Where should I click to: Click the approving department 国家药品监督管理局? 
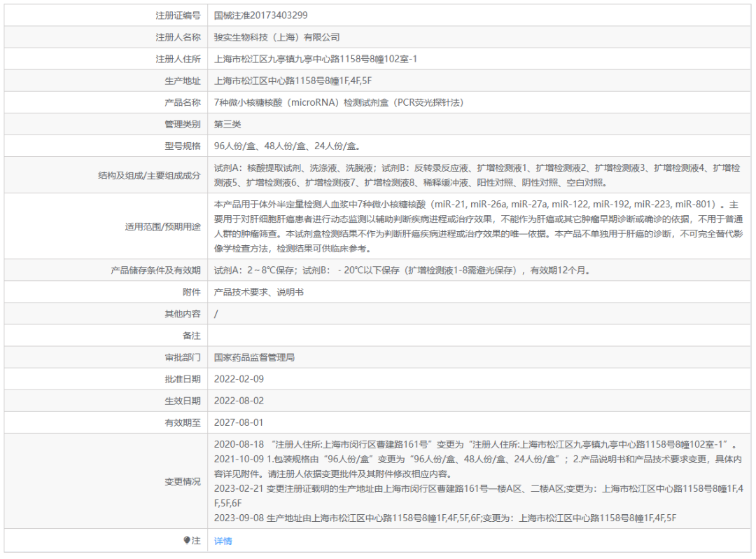click(254, 357)
